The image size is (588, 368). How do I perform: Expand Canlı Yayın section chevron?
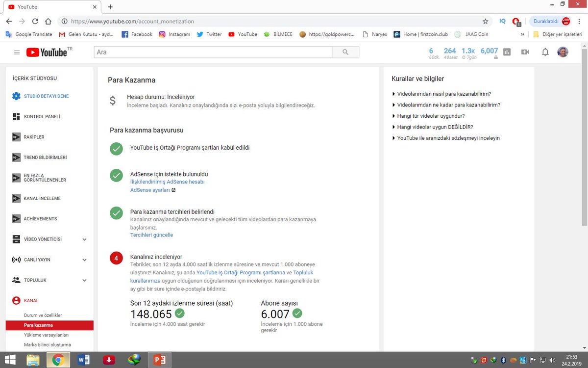point(84,260)
